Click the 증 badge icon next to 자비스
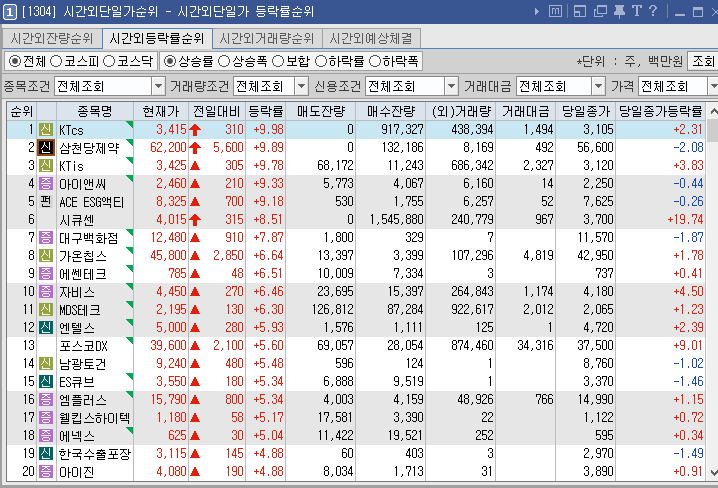The image size is (718, 488). (45, 292)
